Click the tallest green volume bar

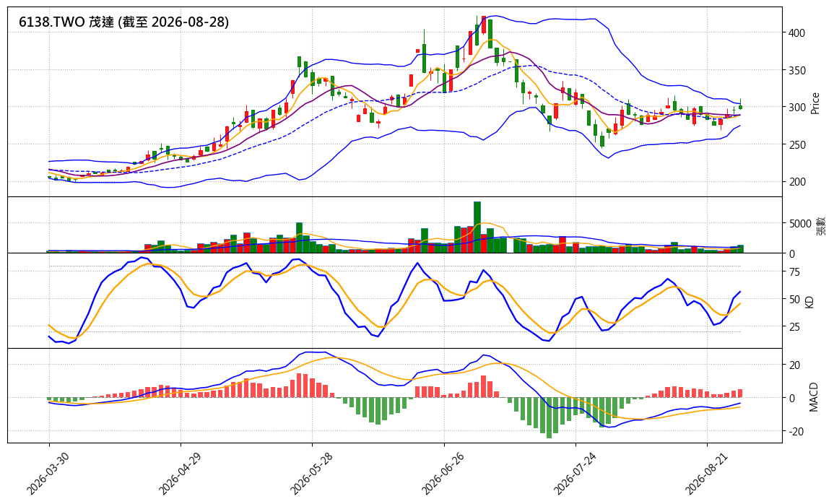pyautogui.click(x=477, y=227)
